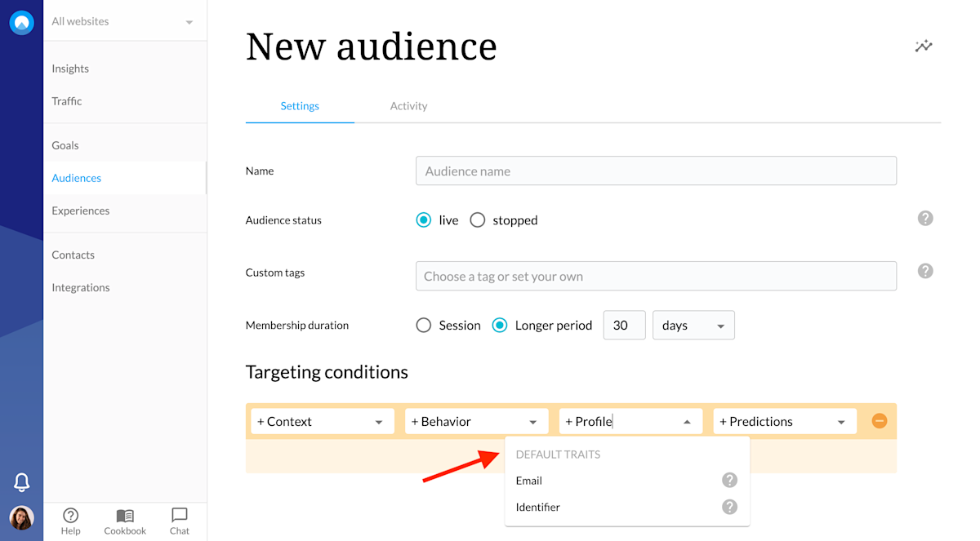
Task: Open the user profile avatar
Action: point(22,518)
